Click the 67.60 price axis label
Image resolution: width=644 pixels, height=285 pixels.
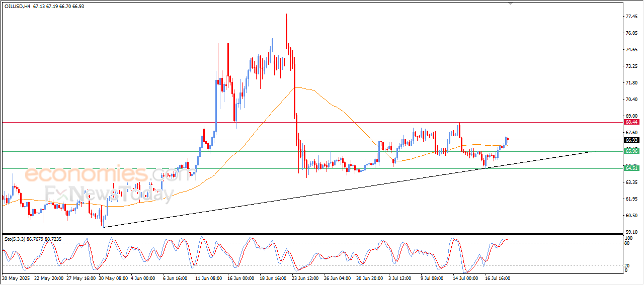pyautogui.click(x=632, y=133)
